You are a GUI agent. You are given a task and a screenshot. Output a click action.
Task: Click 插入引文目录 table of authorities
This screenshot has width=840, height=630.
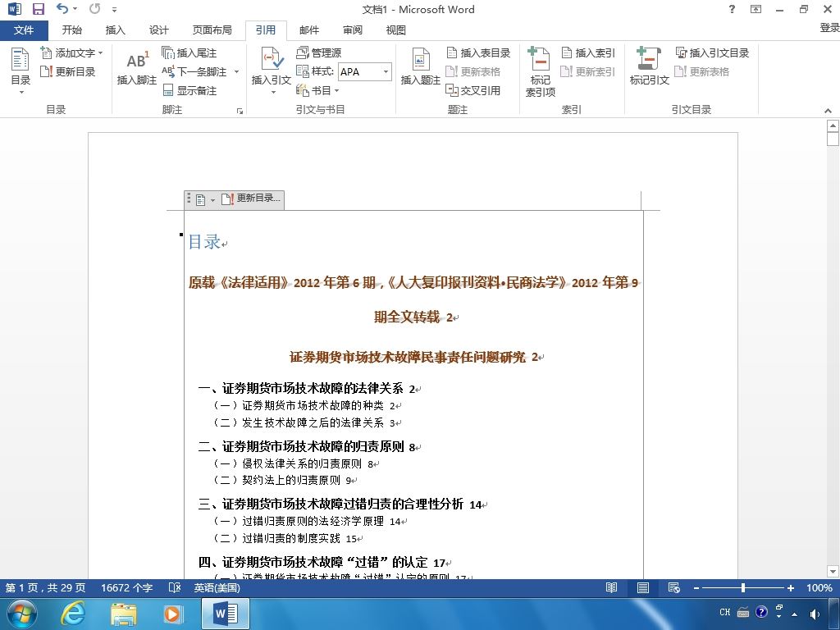click(x=712, y=53)
